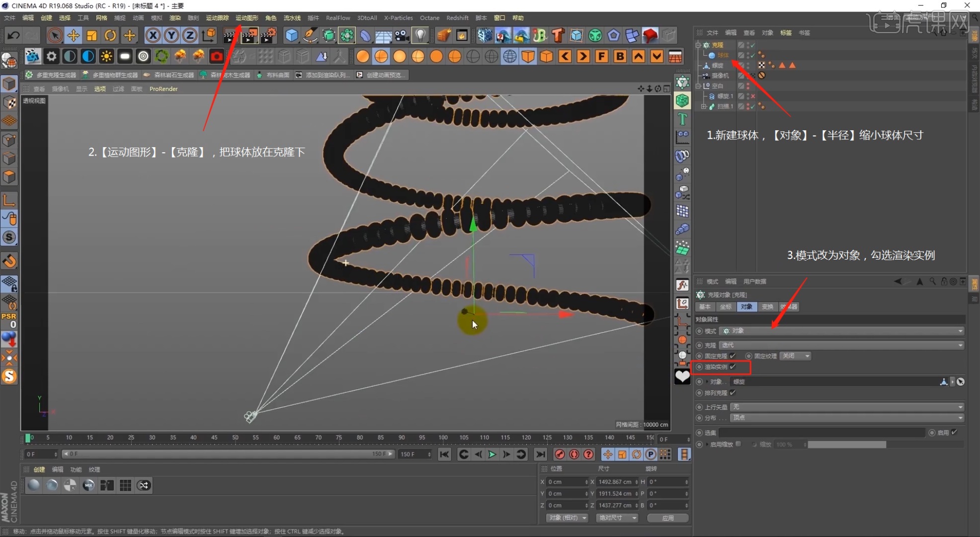Select the Move tool in top toolbar

click(x=73, y=35)
